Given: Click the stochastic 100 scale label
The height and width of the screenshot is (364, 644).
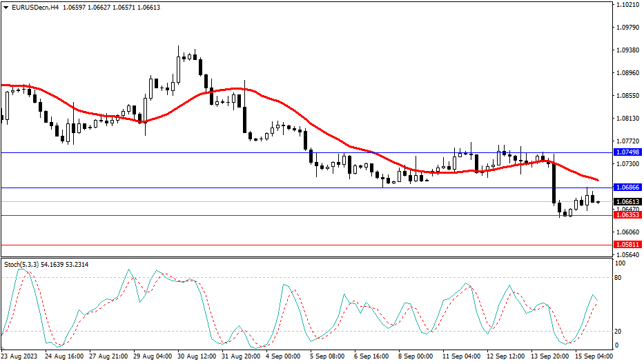Looking at the screenshot, I should (620, 264).
